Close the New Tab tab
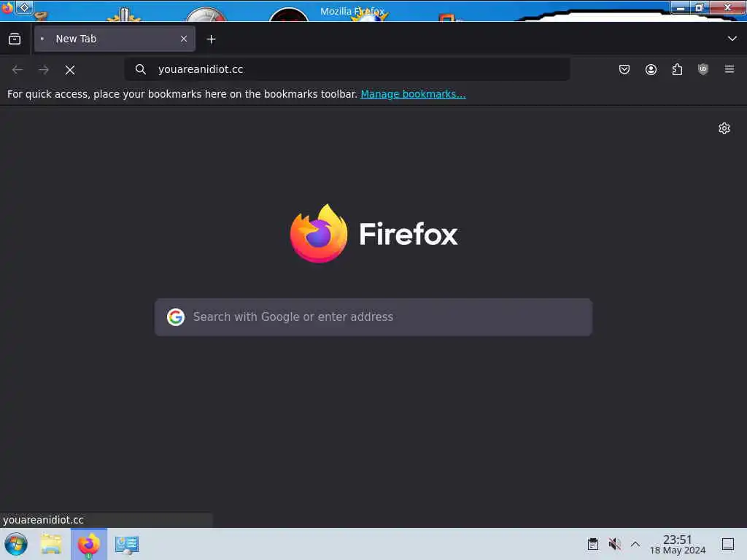Image resolution: width=747 pixels, height=560 pixels. [184, 39]
